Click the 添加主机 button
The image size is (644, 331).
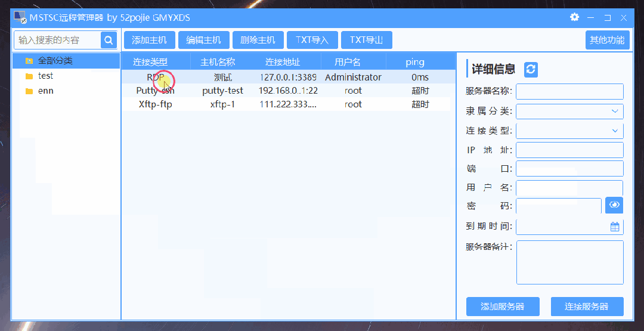tap(150, 40)
